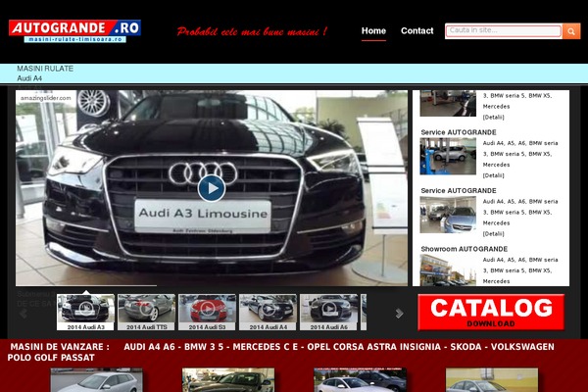Open the Showroom AUTOGRANDE heading link
The width and height of the screenshot is (588, 392).
465,249
